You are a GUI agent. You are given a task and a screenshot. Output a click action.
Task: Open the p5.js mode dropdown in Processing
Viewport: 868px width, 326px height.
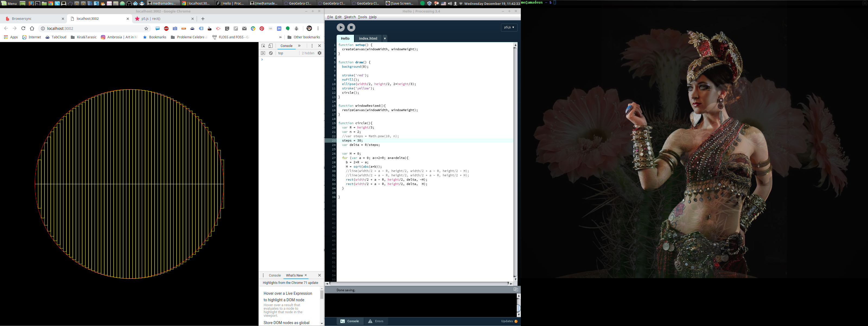pos(509,27)
